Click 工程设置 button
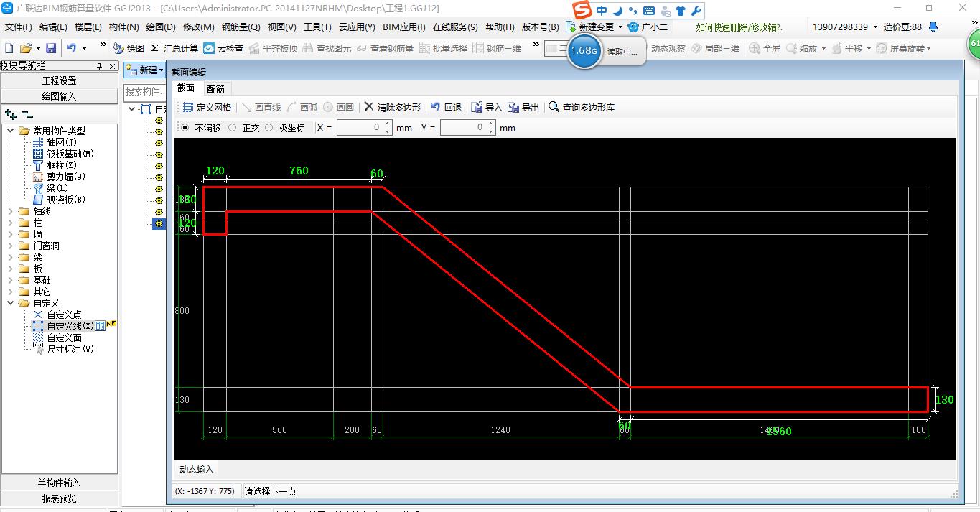The height and width of the screenshot is (512, 980). 59,80
